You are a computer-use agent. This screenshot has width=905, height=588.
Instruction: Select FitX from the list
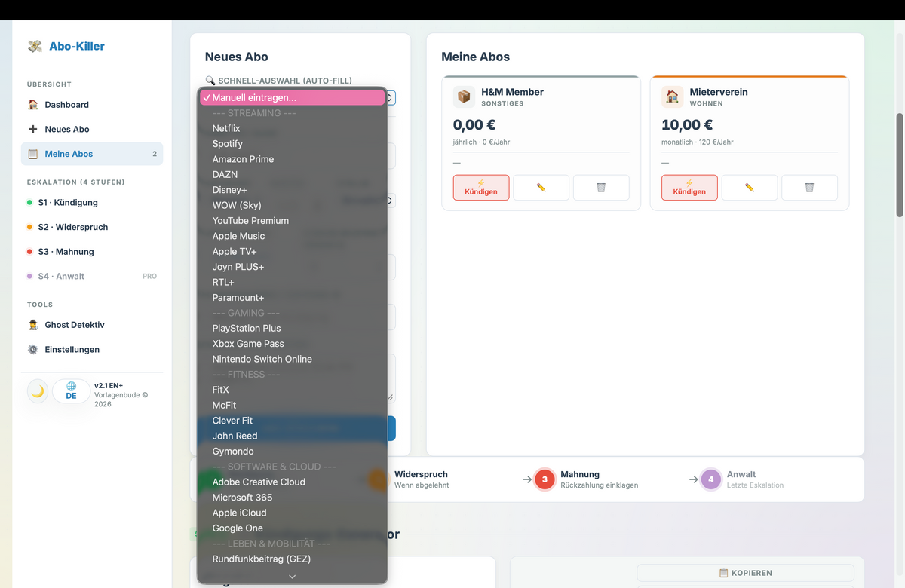293,390
